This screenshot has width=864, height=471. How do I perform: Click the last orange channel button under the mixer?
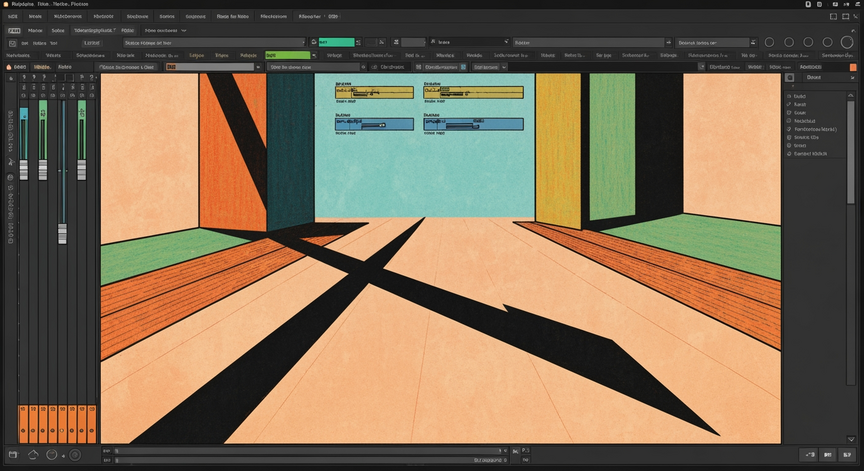tap(92, 424)
